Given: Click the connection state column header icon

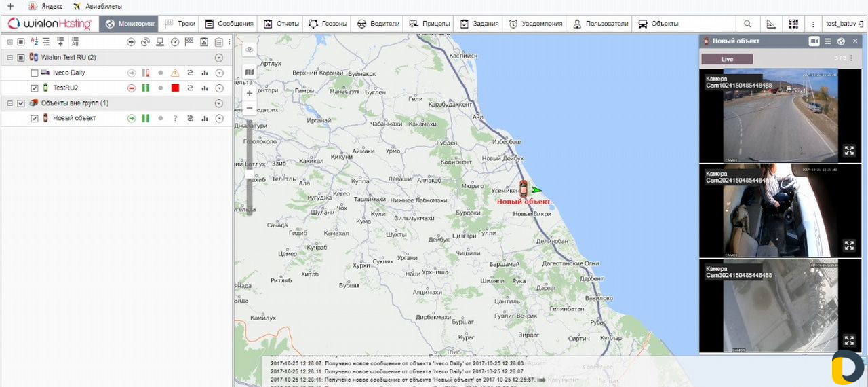Looking at the screenshot, I should (x=160, y=42).
